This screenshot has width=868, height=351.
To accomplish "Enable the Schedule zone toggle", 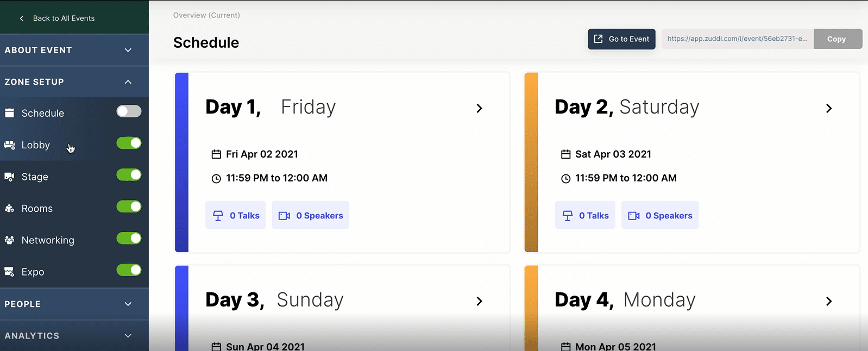I will 129,111.
